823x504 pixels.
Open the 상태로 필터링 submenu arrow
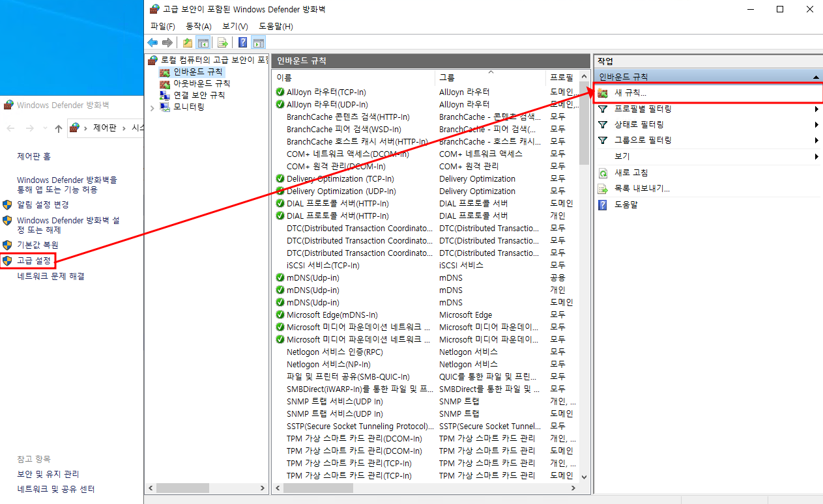(x=816, y=124)
